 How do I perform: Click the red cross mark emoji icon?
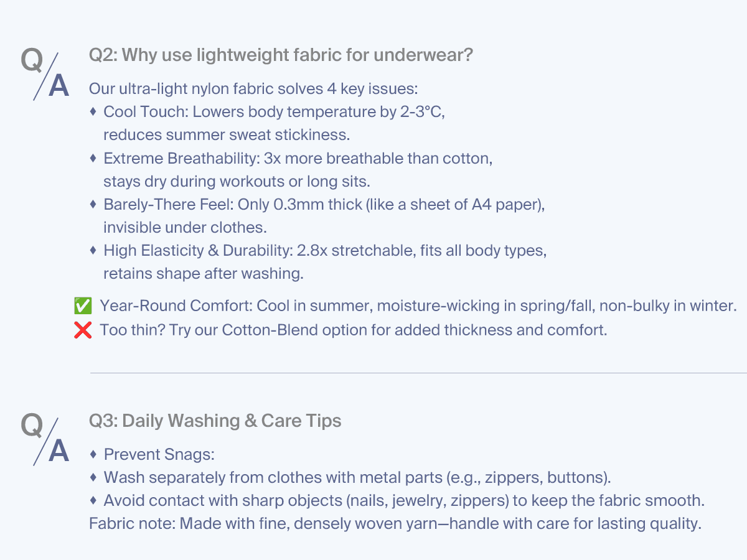[82, 330]
